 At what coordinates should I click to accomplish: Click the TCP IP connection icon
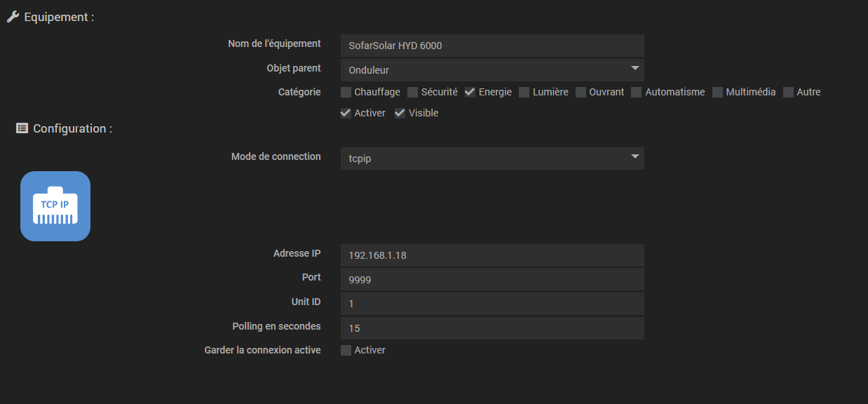pos(55,206)
